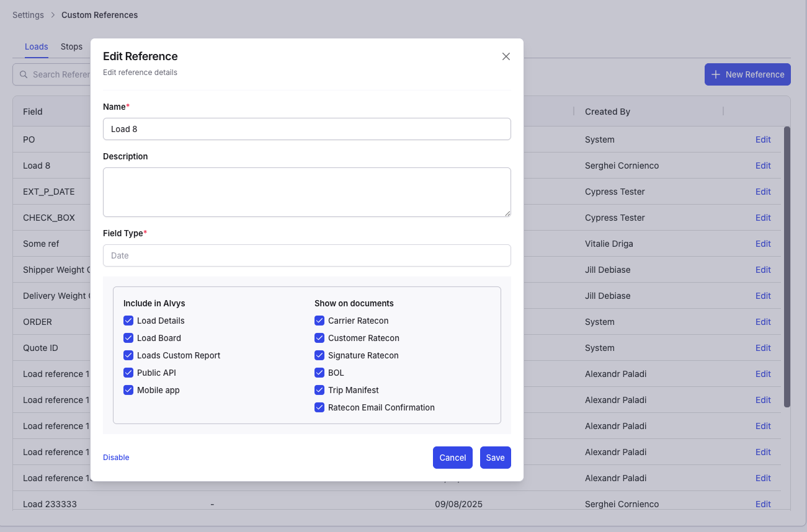Click the Save button
The image size is (807, 532).
click(x=496, y=458)
